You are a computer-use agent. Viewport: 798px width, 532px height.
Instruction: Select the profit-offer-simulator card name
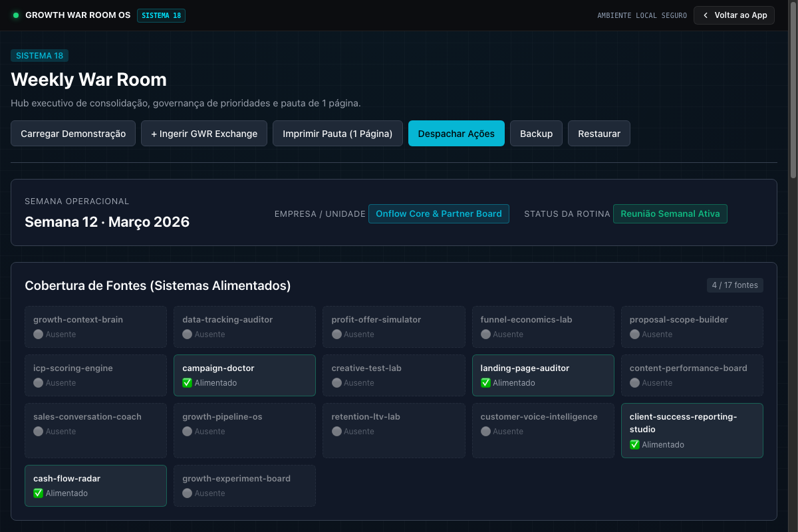(376, 320)
